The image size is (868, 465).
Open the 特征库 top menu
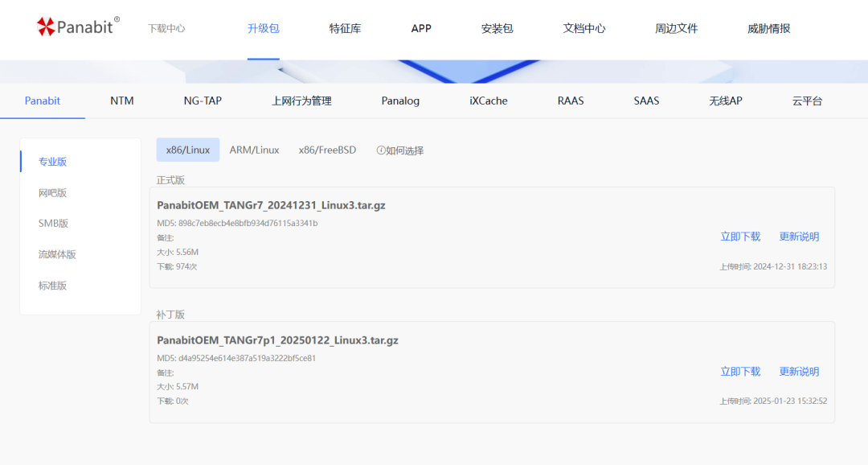(x=345, y=28)
